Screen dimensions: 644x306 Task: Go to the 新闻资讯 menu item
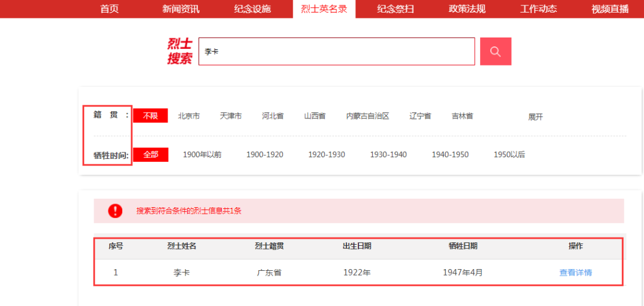pos(181,9)
